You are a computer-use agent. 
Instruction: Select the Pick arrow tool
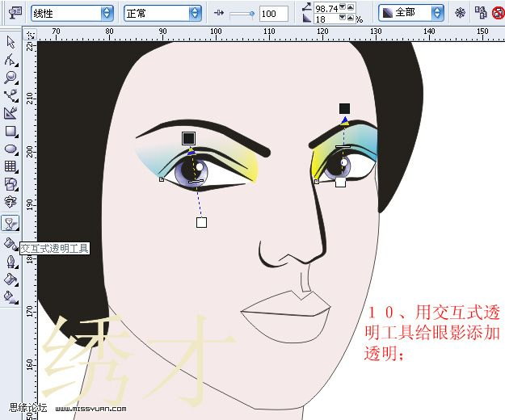tap(11, 42)
